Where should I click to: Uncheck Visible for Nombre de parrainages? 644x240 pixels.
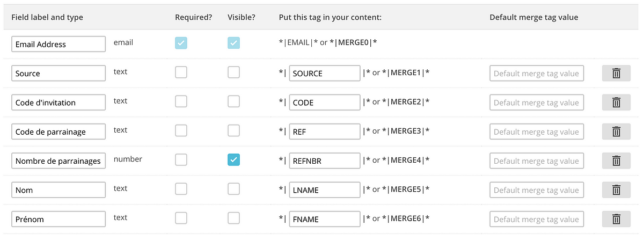234,159
